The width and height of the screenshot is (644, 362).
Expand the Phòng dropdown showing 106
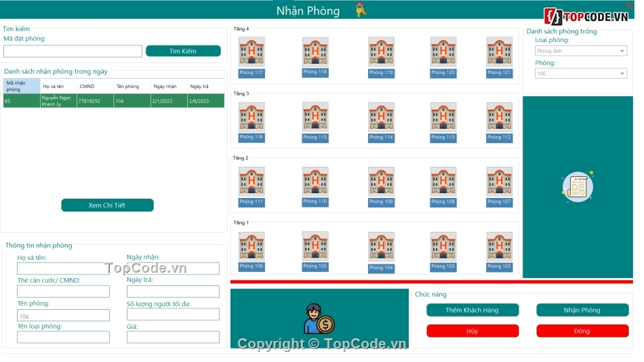pyautogui.click(x=580, y=73)
